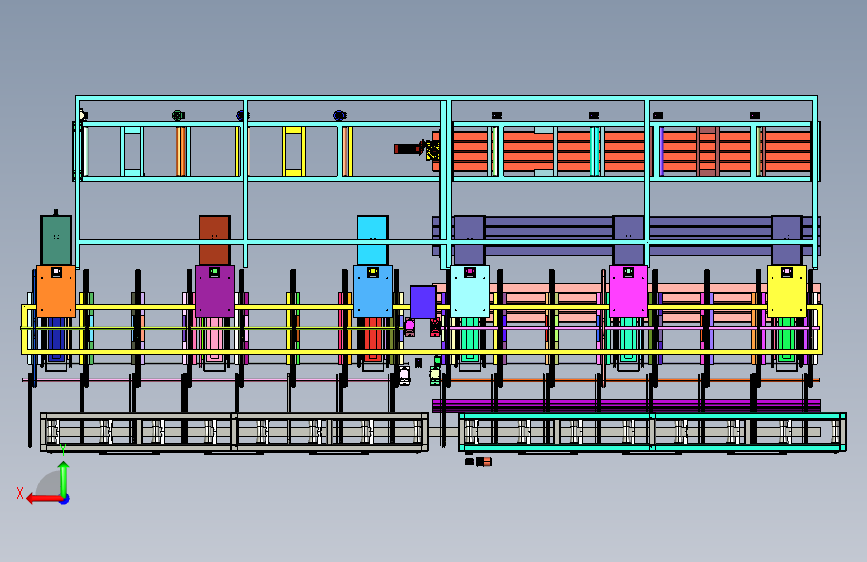Click the red X axis arrow of triad
Image resolution: width=867 pixels, height=562 pixels.
pos(43,499)
